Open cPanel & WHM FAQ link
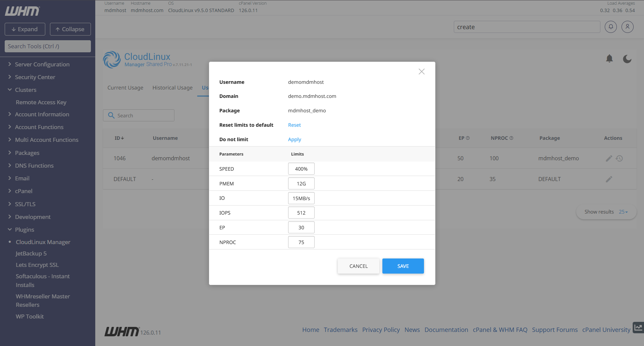 [500, 330]
